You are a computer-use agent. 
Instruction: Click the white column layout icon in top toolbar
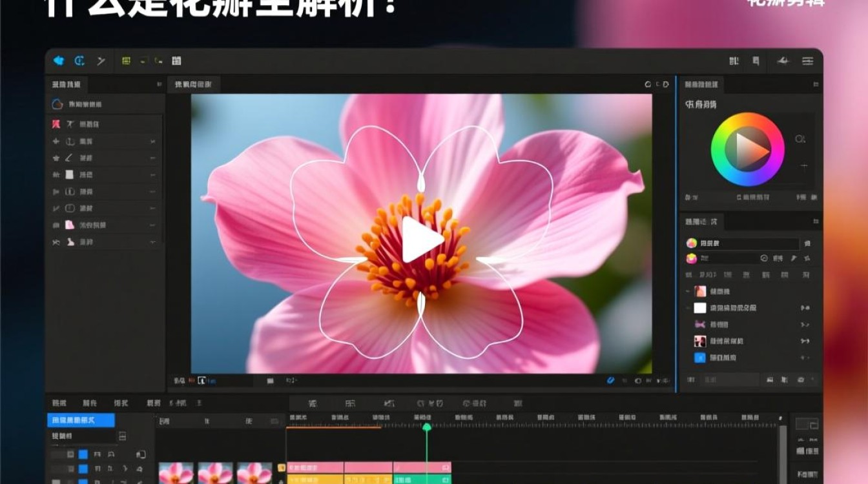pyautogui.click(x=176, y=61)
